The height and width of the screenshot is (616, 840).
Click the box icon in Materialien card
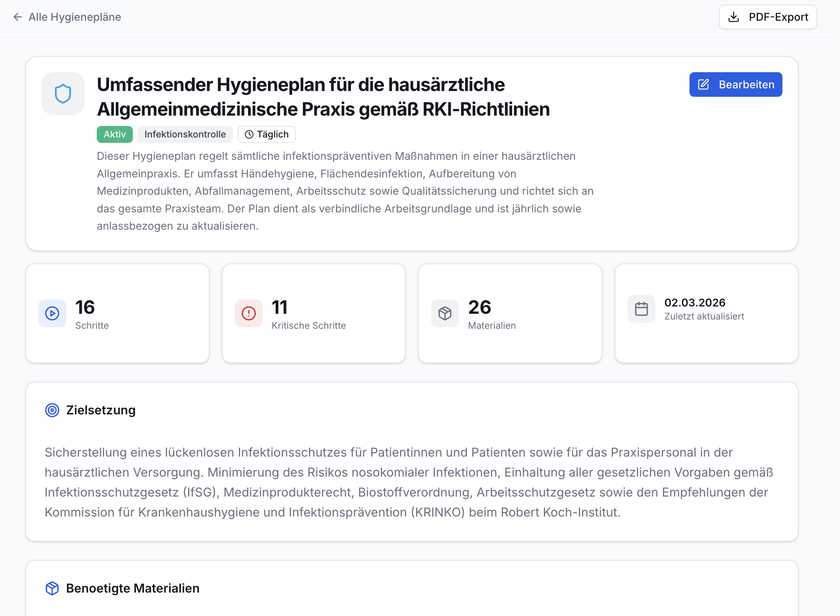445,313
